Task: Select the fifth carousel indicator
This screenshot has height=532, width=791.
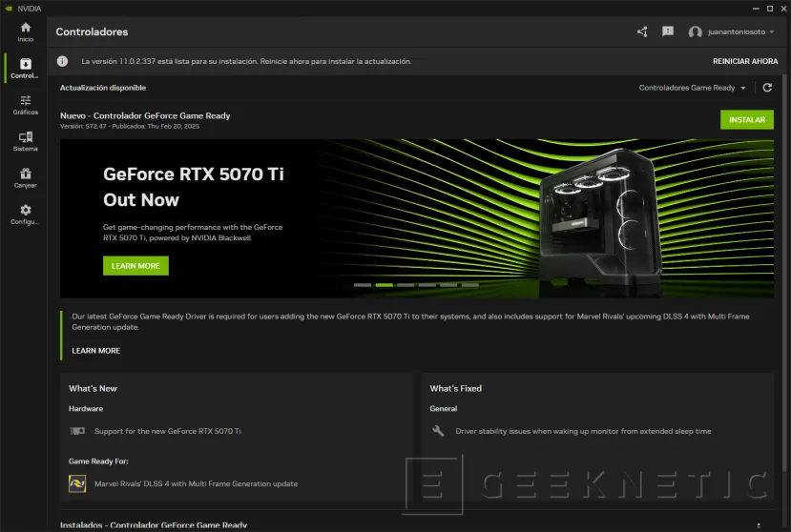Action: tap(448, 285)
